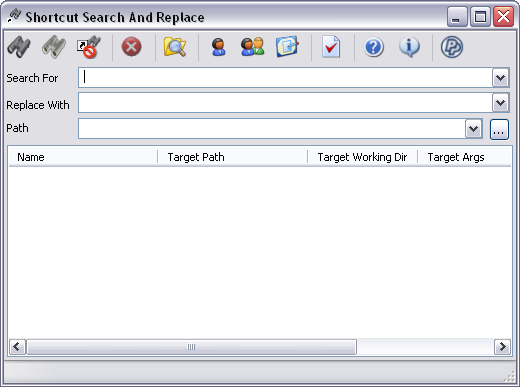Expand the Search For dropdown arrow

coord(500,78)
